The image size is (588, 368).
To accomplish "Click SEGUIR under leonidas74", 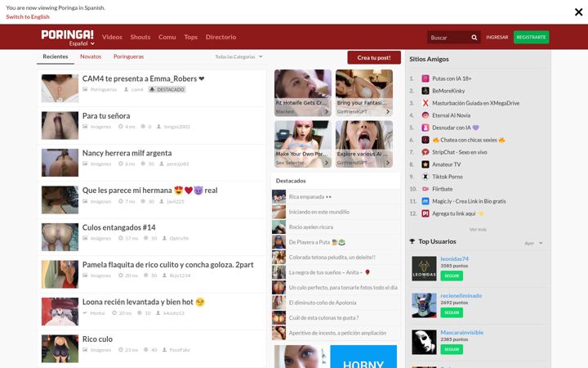I will [452, 276].
